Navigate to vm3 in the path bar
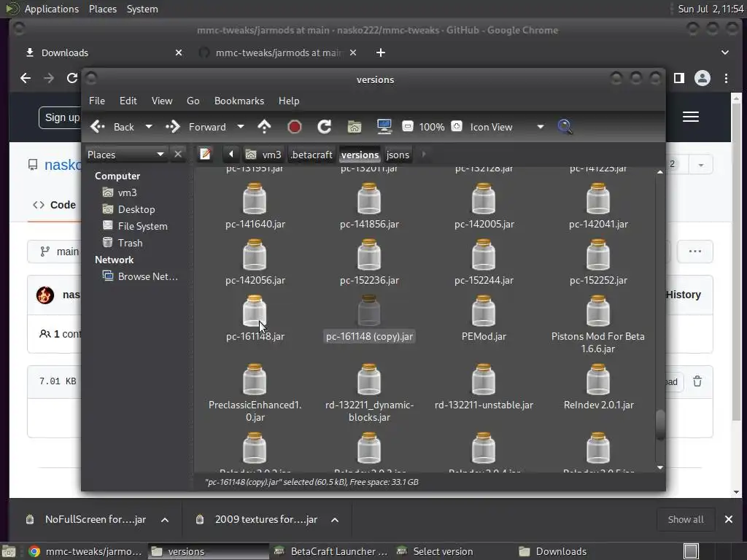The width and height of the screenshot is (747, 560). (263, 155)
